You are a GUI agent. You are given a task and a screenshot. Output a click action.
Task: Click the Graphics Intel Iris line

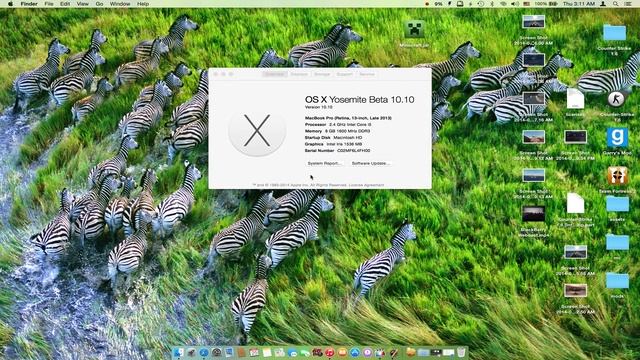[333, 144]
